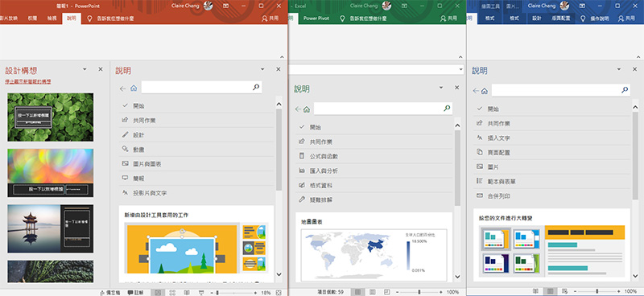Switch Word to Read Mode view
This screenshot has width=644, height=296.
(535, 291)
